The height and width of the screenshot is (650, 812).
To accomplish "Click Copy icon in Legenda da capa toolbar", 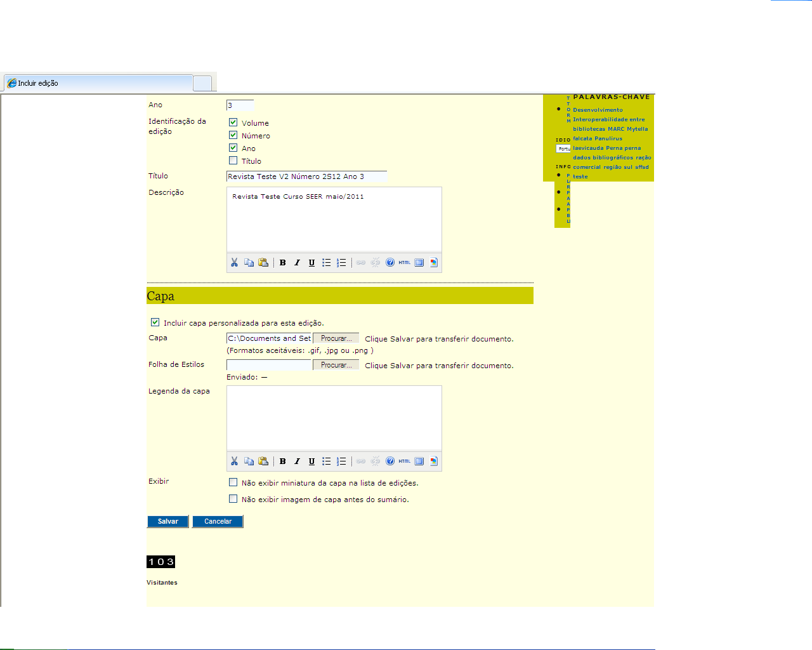I will pos(249,461).
